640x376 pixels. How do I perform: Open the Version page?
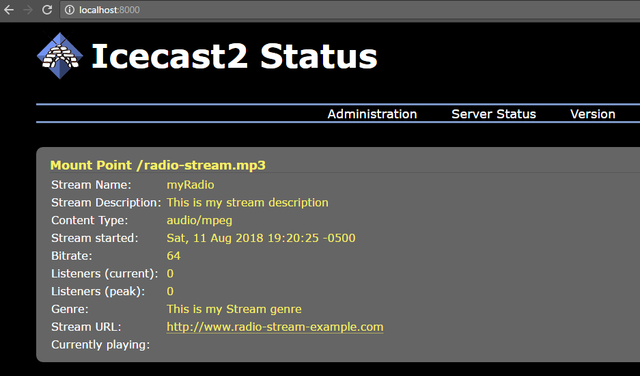(593, 114)
